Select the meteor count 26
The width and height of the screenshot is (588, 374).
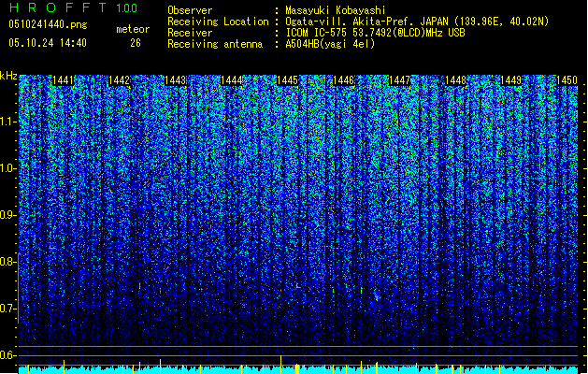136,43
